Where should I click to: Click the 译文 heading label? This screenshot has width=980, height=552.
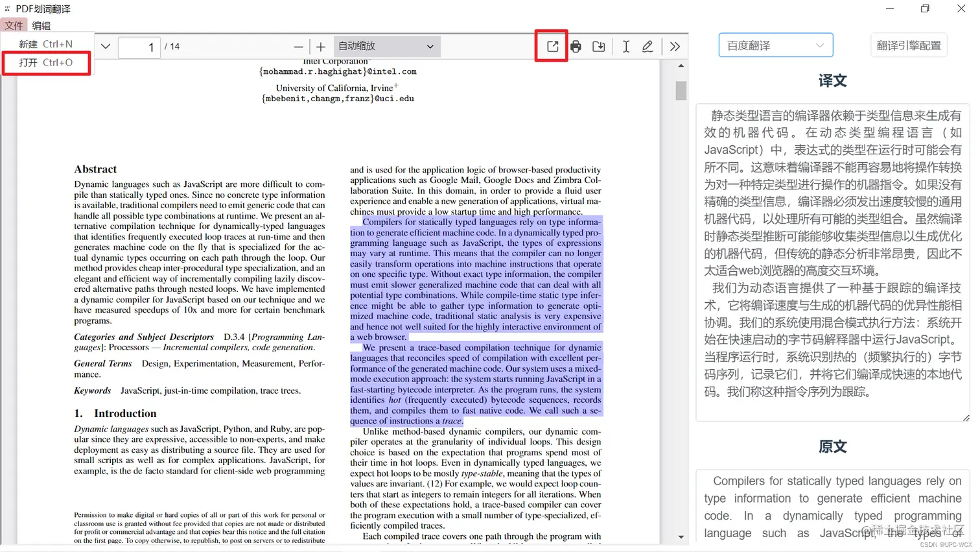click(832, 81)
